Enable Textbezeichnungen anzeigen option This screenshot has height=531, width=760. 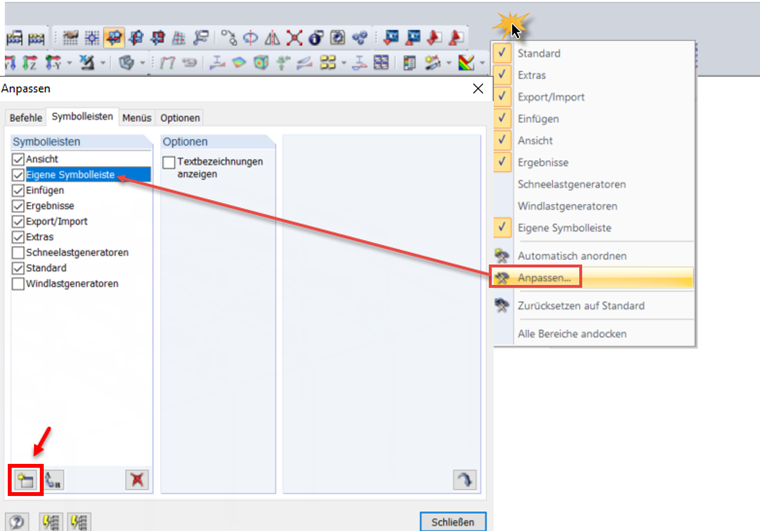169,162
